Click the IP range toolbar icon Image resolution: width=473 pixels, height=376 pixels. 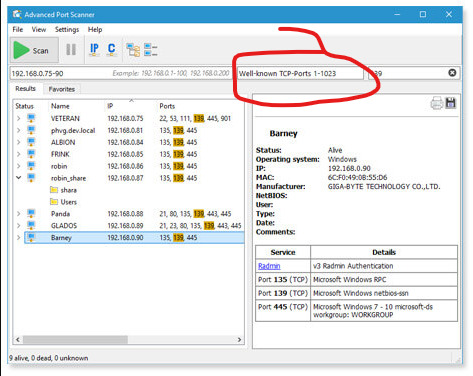click(x=94, y=49)
